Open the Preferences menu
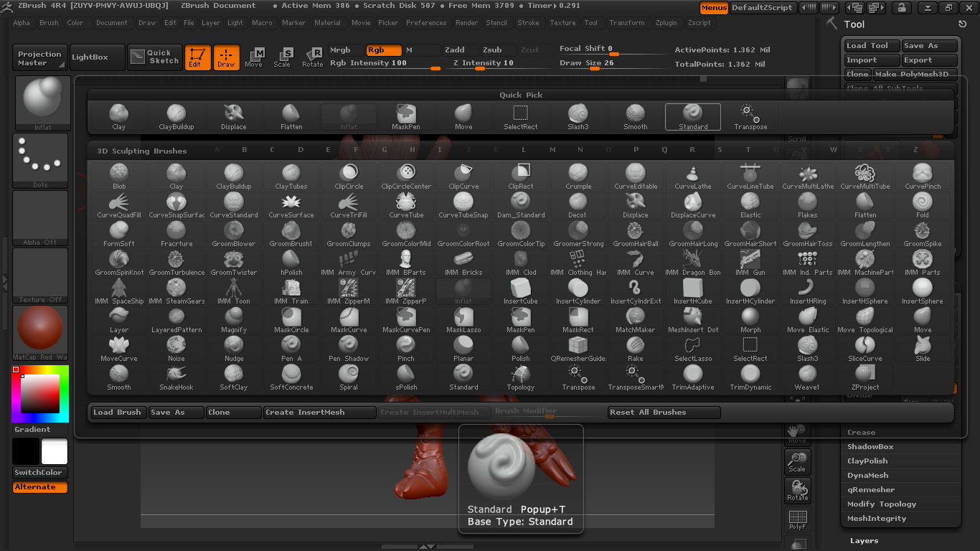Viewport: 980px width, 551px height. 426,23
